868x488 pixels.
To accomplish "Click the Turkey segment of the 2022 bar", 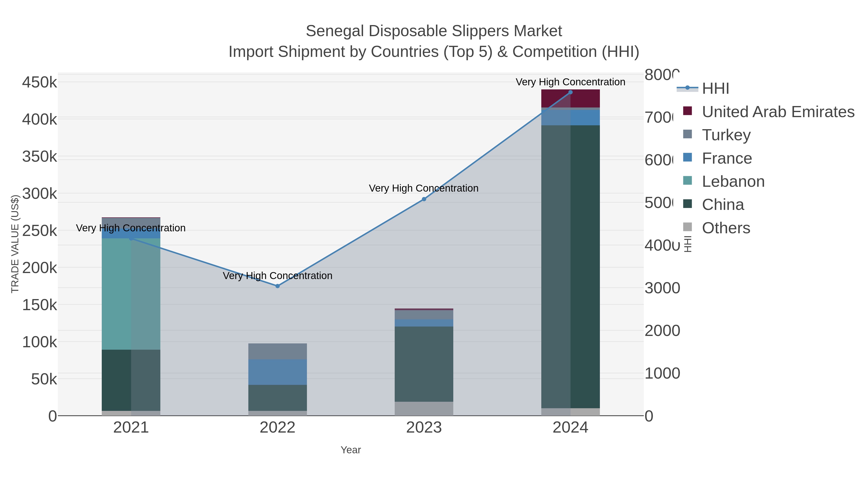I will [x=278, y=351].
